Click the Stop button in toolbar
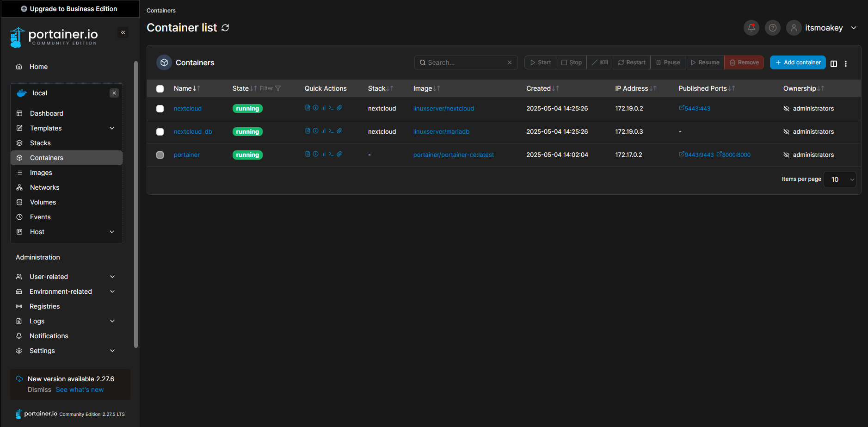This screenshot has width=868, height=427. coord(571,62)
